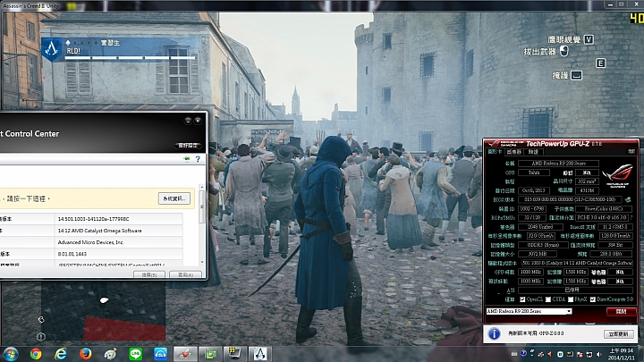Switch to the first GPU-Z graphics card tab

tap(494, 152)
